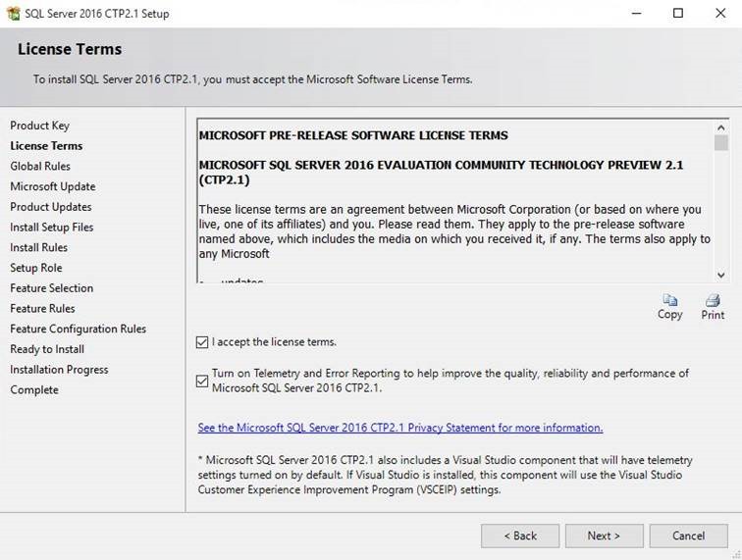This screenshot has height=560, width=742.
Task: Maximize the setup window
Action: pyautogui.click(x=678, y=14)
